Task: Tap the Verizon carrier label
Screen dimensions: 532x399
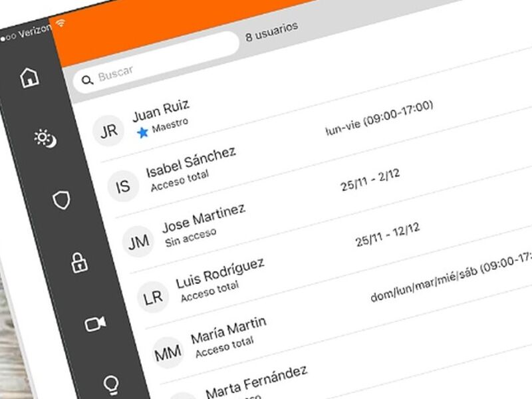Action: (35, 32)
